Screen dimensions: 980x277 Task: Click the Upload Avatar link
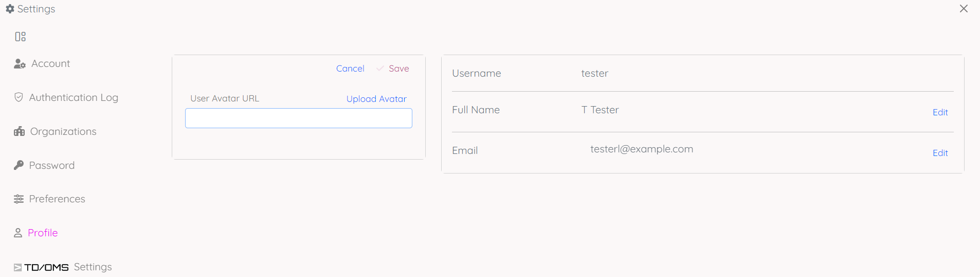(376, 99)
